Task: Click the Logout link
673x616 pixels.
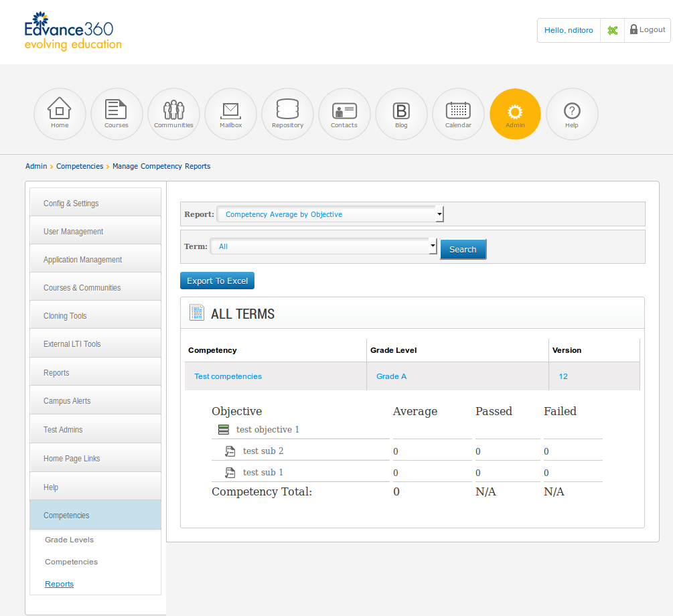Action: (x=648, y=30)
